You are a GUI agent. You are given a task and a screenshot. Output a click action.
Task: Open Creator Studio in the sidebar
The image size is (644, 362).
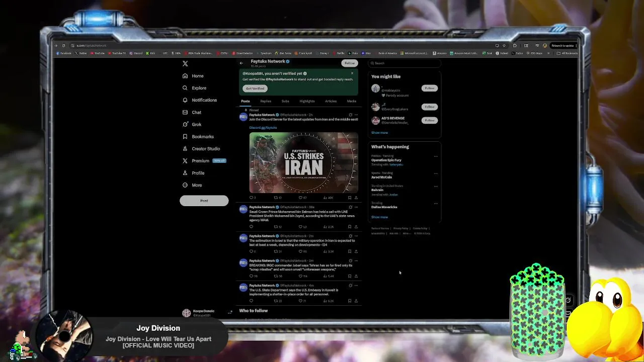pos(201,148)
